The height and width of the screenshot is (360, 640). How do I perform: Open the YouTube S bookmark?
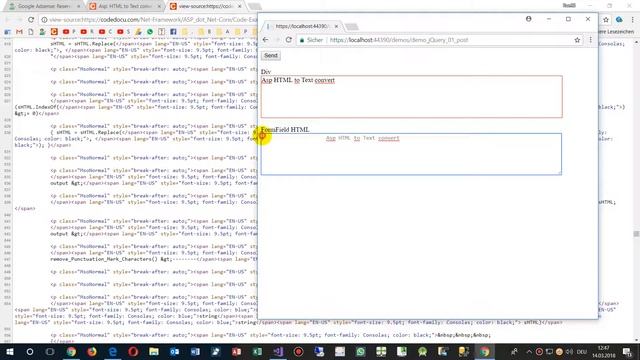click(x=123, y=31)
